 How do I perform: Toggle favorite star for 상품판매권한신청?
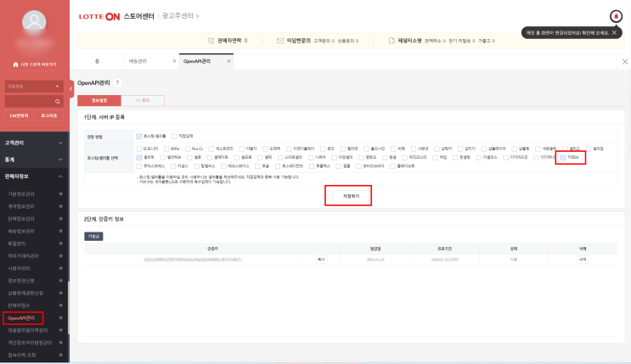click(61, 293)
